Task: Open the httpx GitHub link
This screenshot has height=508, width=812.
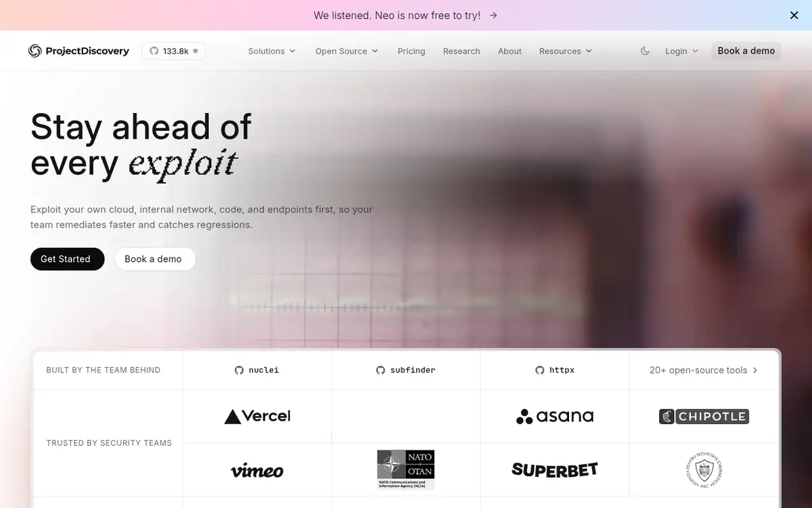Action: (555, 370)
